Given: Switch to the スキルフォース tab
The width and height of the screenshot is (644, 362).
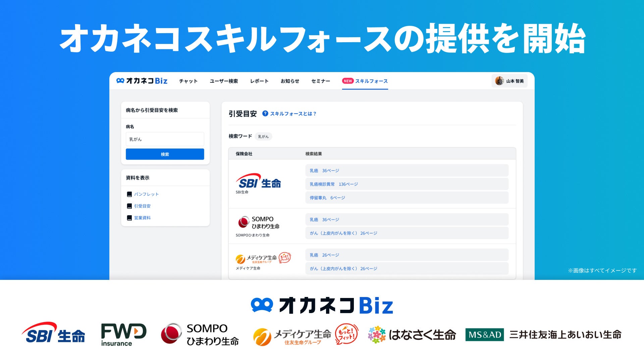Looking at the screenshot, I should 371,81.
